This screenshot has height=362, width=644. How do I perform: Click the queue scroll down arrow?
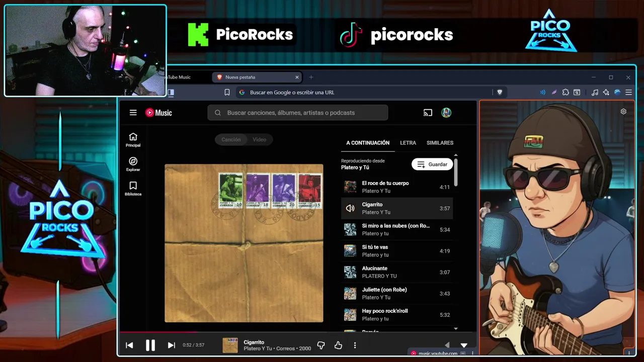[456, 328]
